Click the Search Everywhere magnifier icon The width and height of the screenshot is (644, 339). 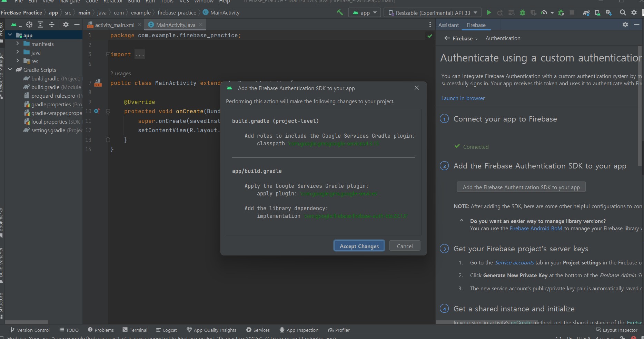[x=623, y=13]
